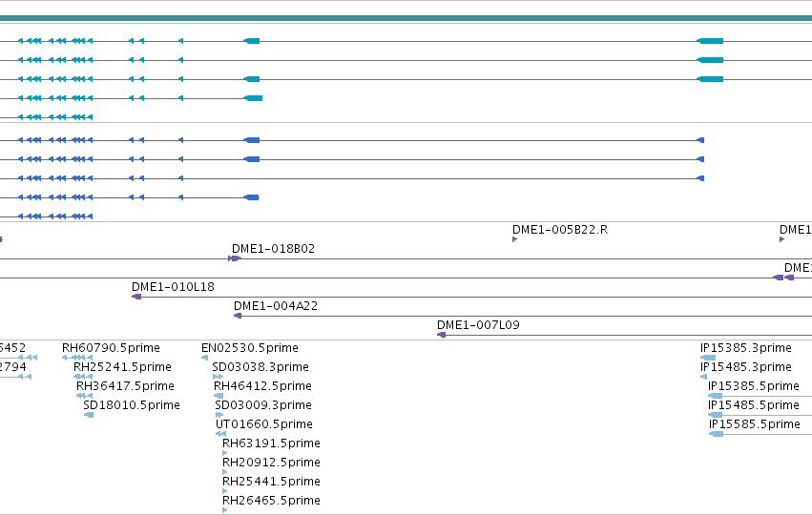Select the IP15385.3prime label

(746, 348)
